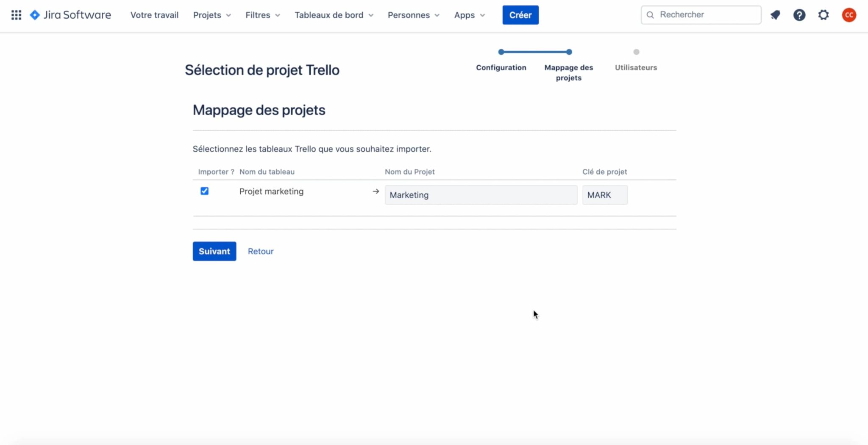The height and width of the screenshot is (445, 868).
Task: Click the Jira Software logo
Action: pyautogui.click(x=70, y=15)
